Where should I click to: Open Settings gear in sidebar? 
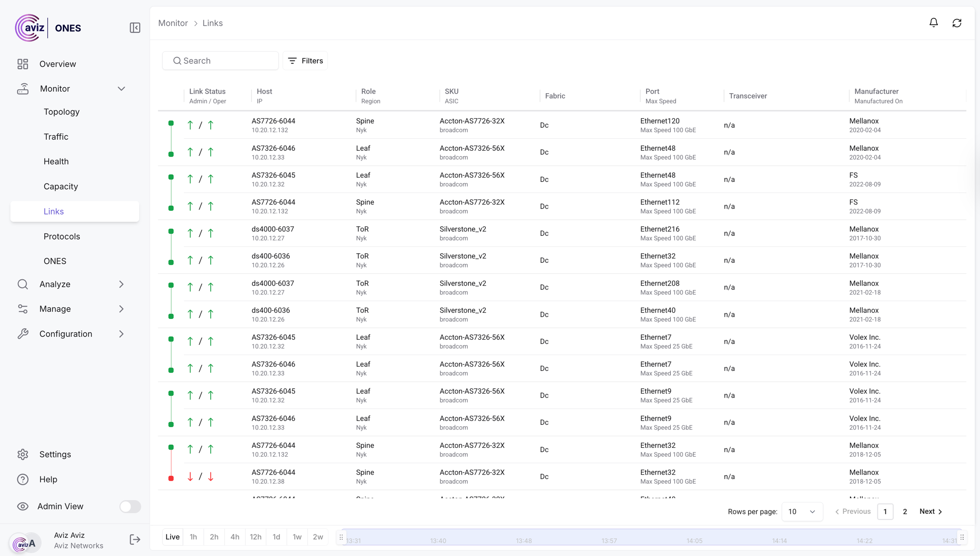(x=23, y=454)
